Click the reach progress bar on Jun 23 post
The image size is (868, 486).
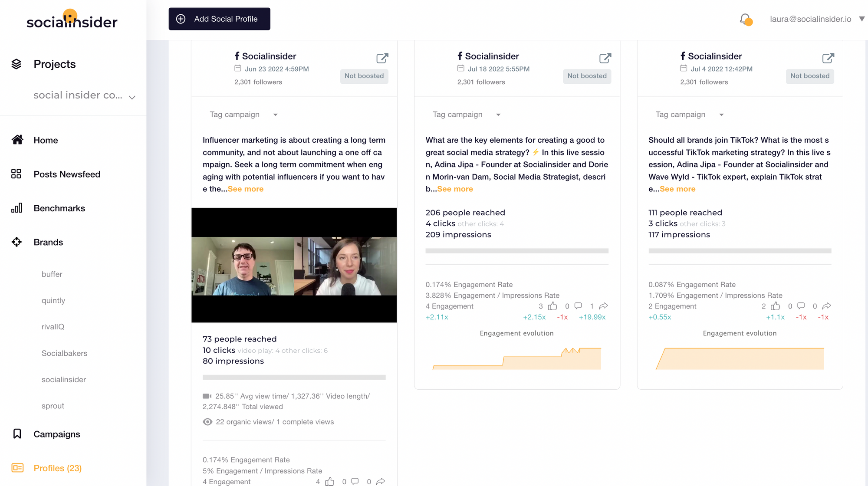tap(294, 378)
